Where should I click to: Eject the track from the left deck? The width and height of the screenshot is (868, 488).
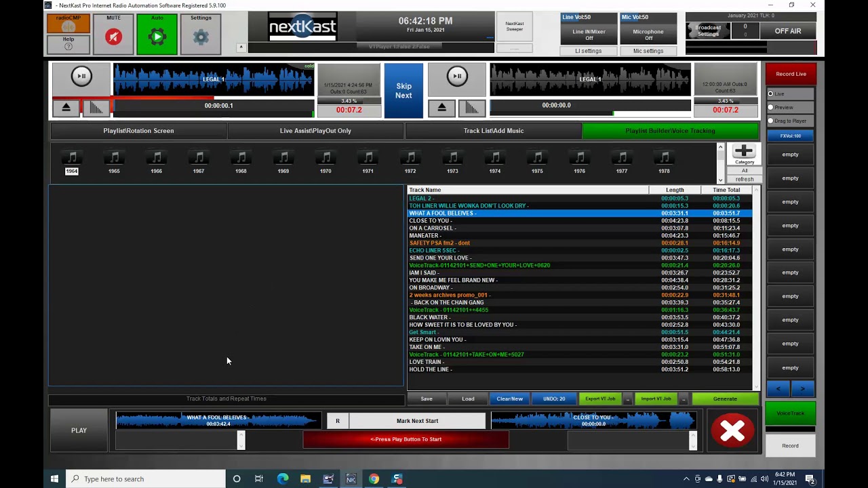(66, 107)
